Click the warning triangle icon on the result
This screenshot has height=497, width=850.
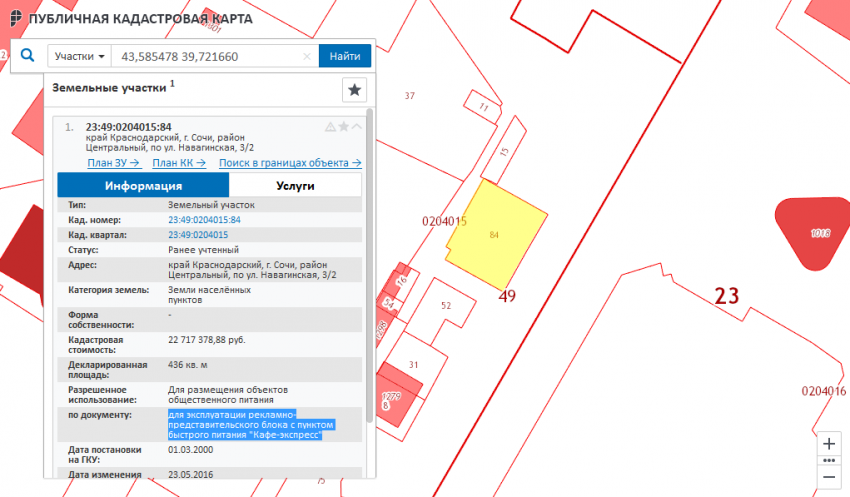(x=330, y=127)
